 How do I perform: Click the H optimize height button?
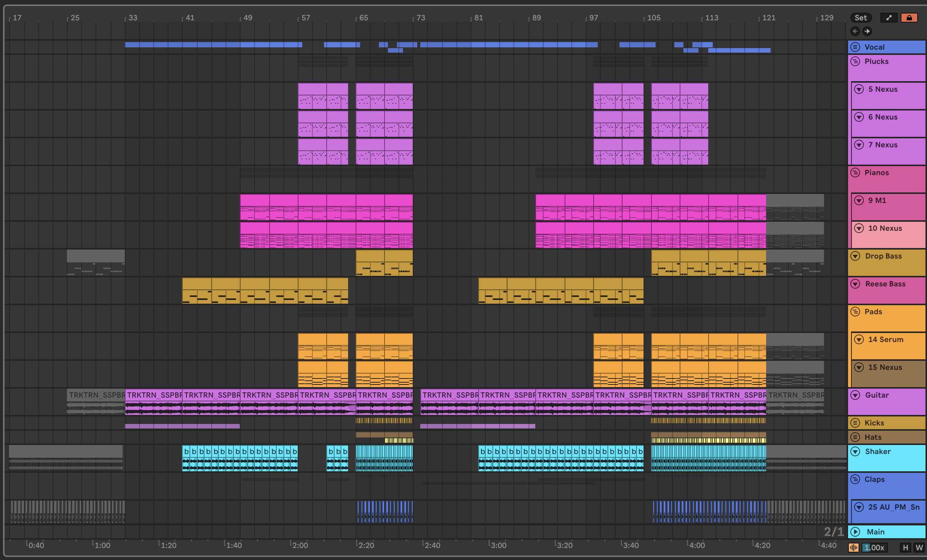click(906, 548)
